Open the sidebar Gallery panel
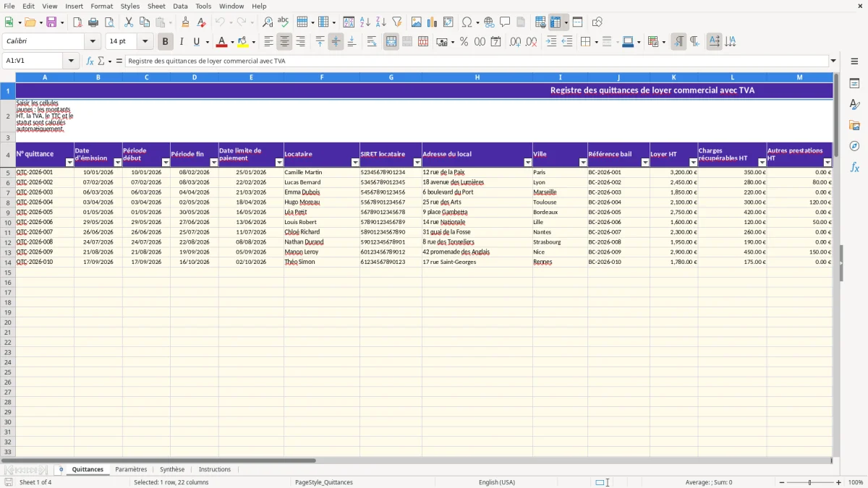This screenshot has width=868, height=488. [855, 125]
